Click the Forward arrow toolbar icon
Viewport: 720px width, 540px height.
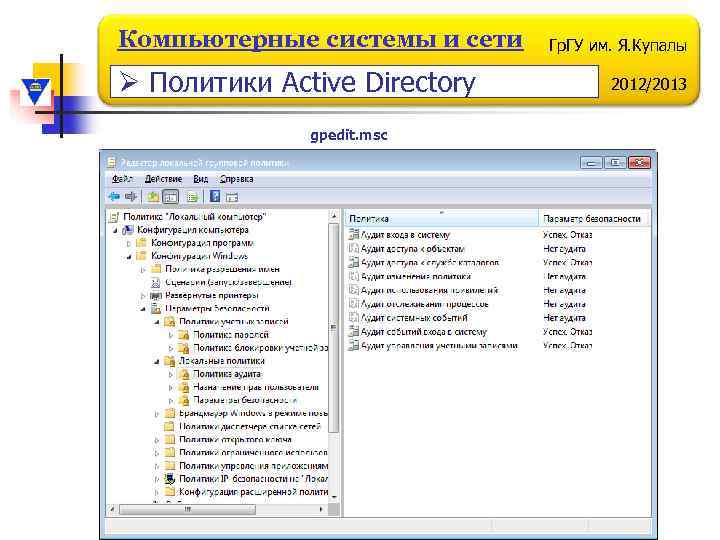pyautogui.click(x=131, y=197)
